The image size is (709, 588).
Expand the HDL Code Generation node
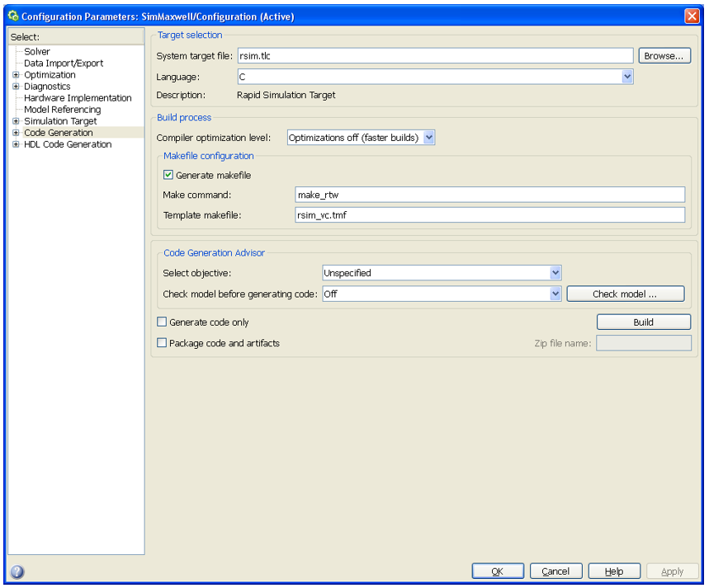tap(16, 144)
